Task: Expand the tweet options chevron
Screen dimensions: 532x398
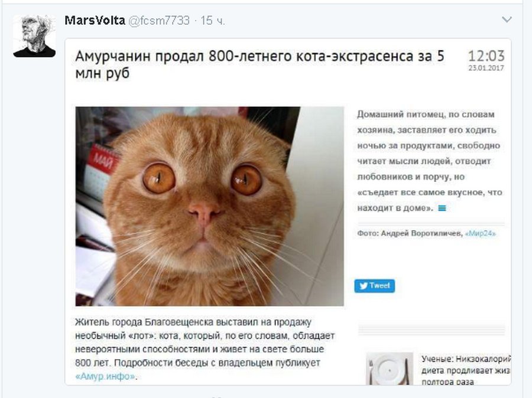Action: [x=507, y=19]
